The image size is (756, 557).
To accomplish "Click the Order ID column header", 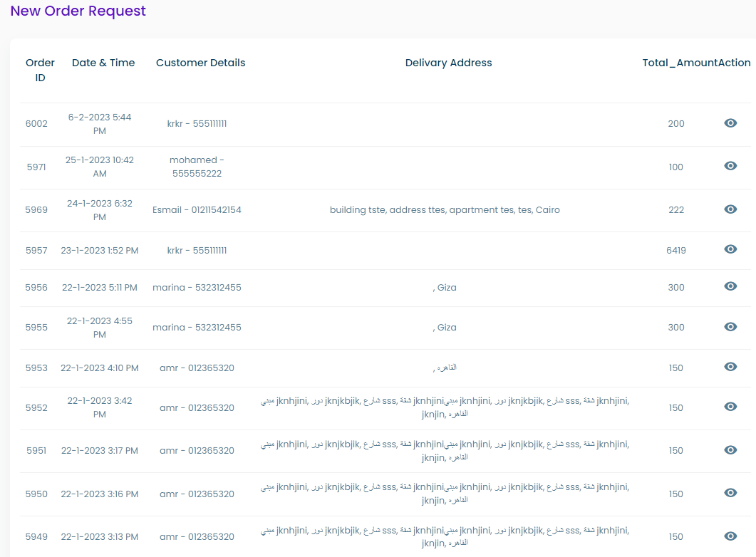I will pyautogui.click(x=40, y=71).
